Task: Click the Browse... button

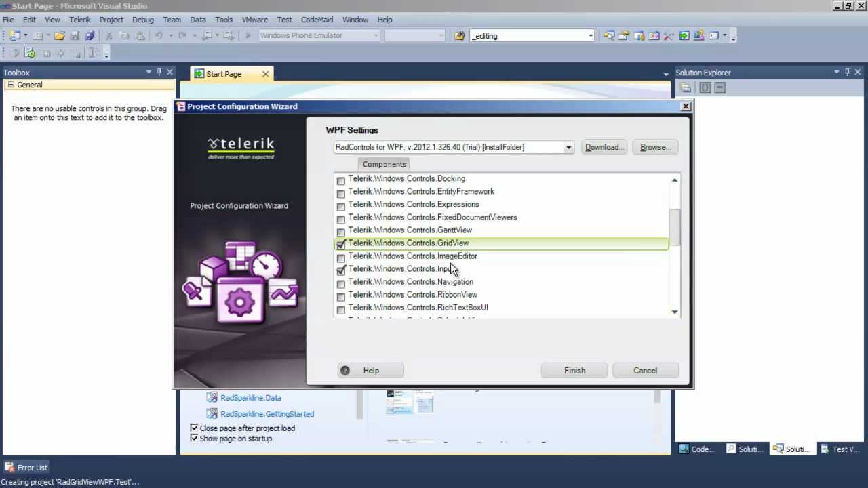Action: point(655,147)
